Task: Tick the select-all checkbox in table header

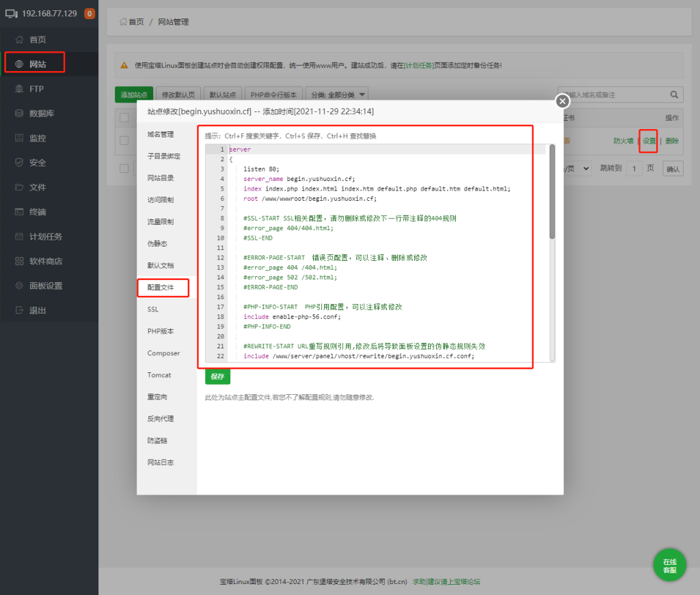Action: [124, 117]
